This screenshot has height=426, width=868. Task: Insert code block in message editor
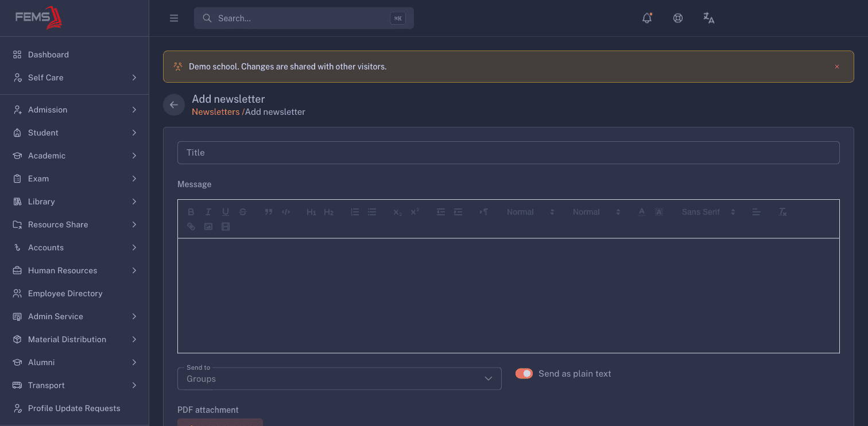pyautogui.click(x=285, y=212)
